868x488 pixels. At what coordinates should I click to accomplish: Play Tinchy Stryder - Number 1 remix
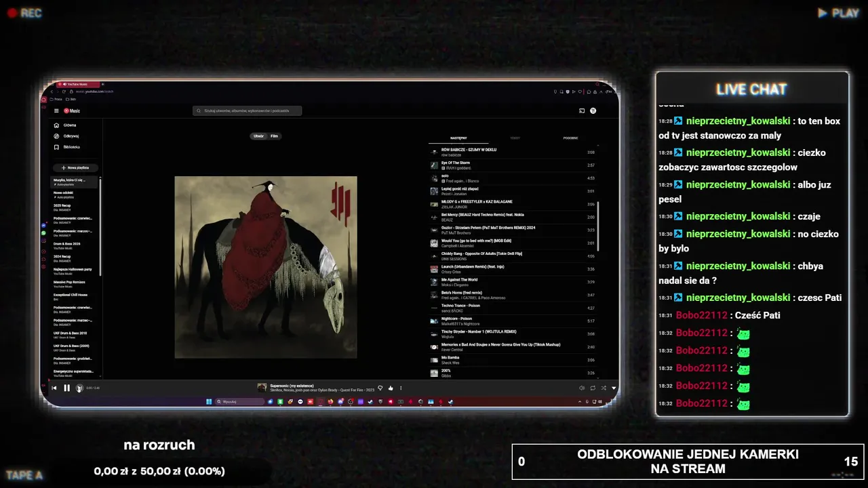(513, 333)
